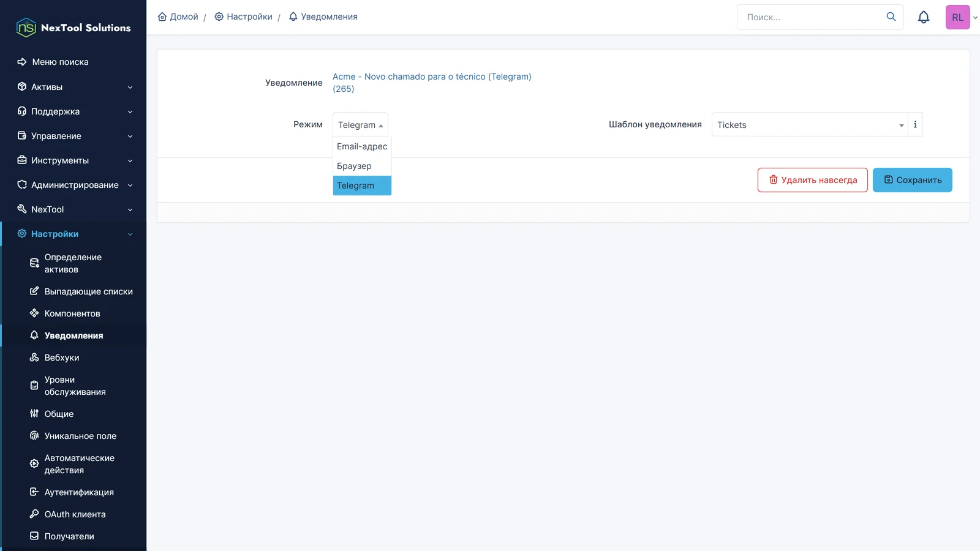Go to Настройки breadcrumb
The image size is (980, 551).
point(244,17)
